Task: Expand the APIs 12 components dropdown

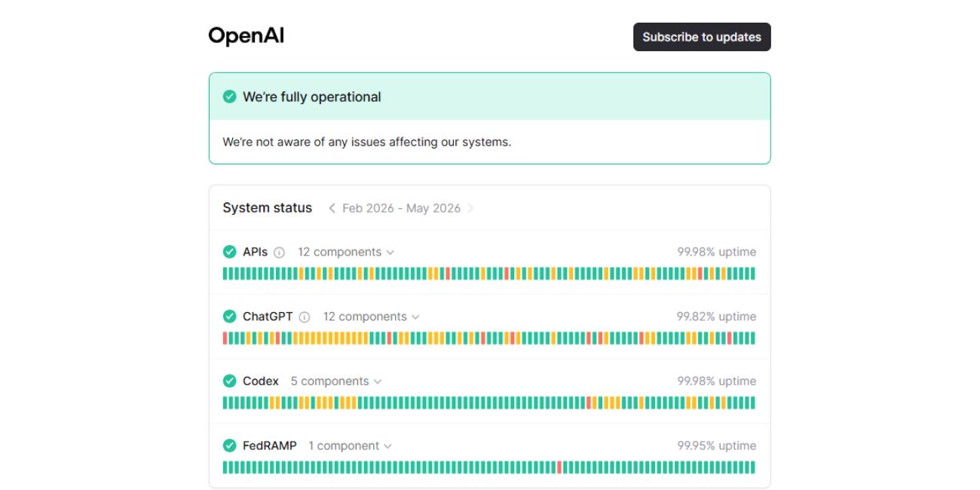Action: pos(346,252)
